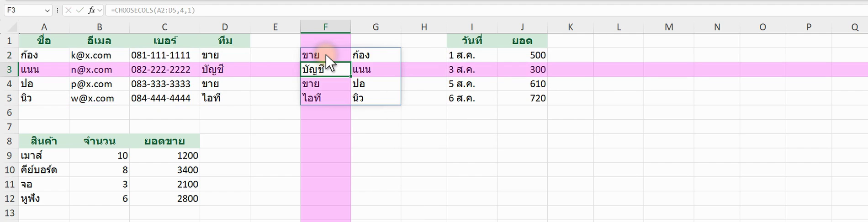Viewport: 868px width, 222px height.
Task: Click phone number 082-222-2222
Action: 164,69
